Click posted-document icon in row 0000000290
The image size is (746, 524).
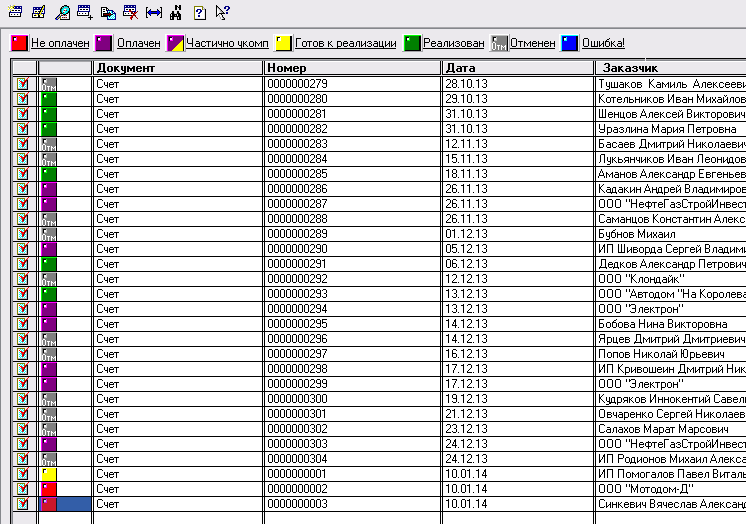coord(23,249)
